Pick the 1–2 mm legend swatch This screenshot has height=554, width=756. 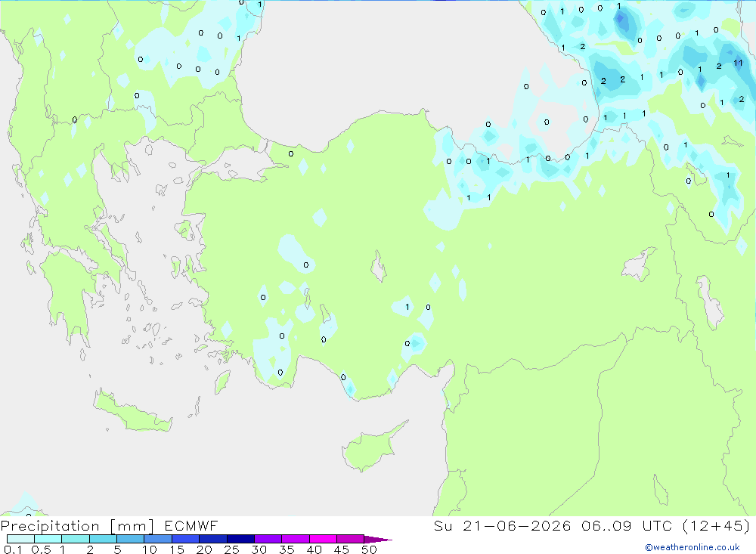click(x=75, y=539)
